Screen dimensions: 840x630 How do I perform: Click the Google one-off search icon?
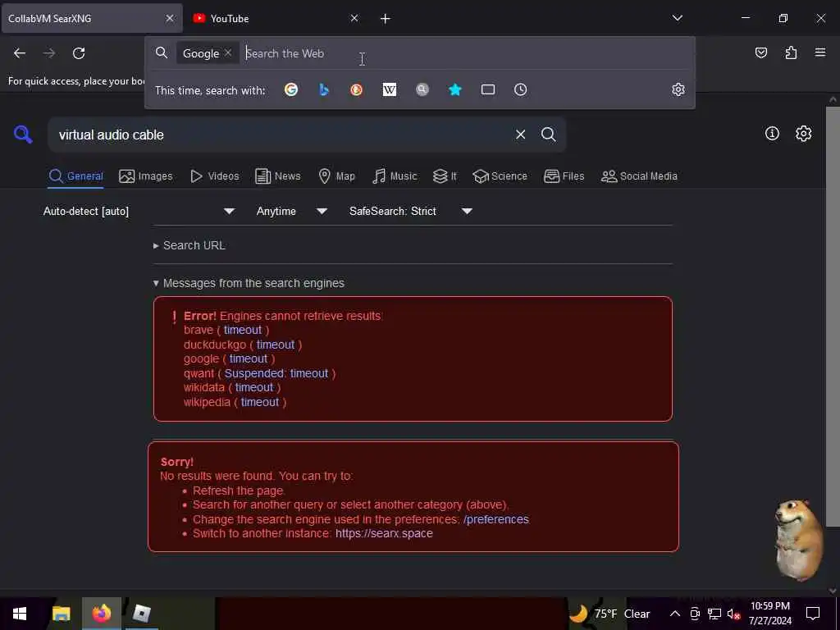tap(291, 89)
